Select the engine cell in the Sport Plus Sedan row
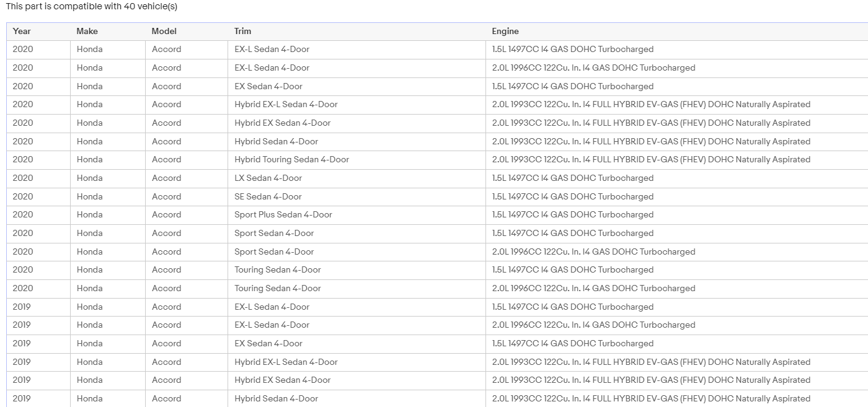868x407 pixels. pos(677,215)
